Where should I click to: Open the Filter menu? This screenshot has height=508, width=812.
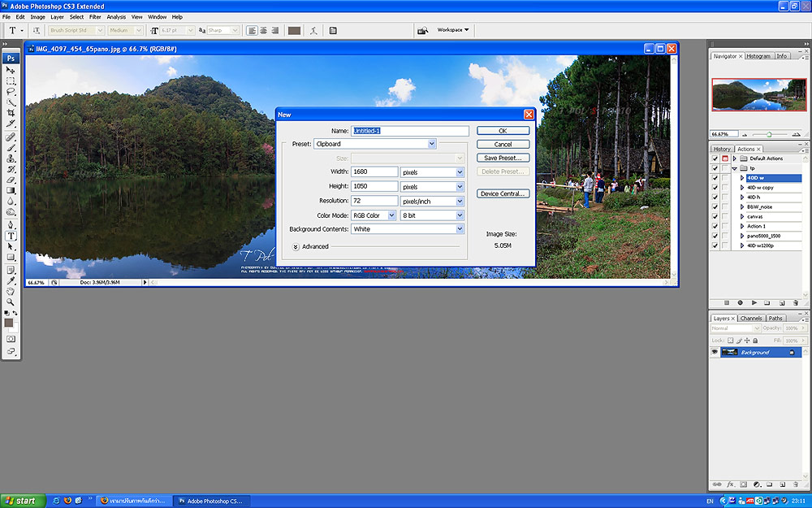[96, 16]
